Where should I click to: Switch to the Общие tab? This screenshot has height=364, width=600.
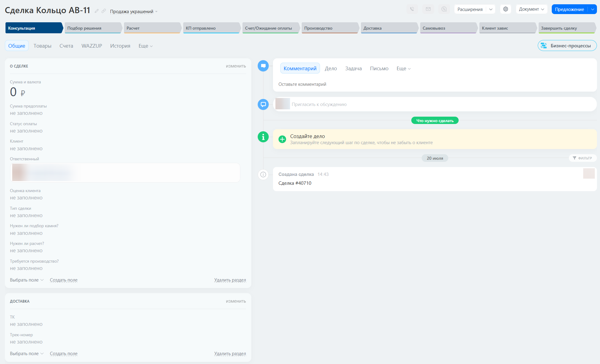[17, 46]
